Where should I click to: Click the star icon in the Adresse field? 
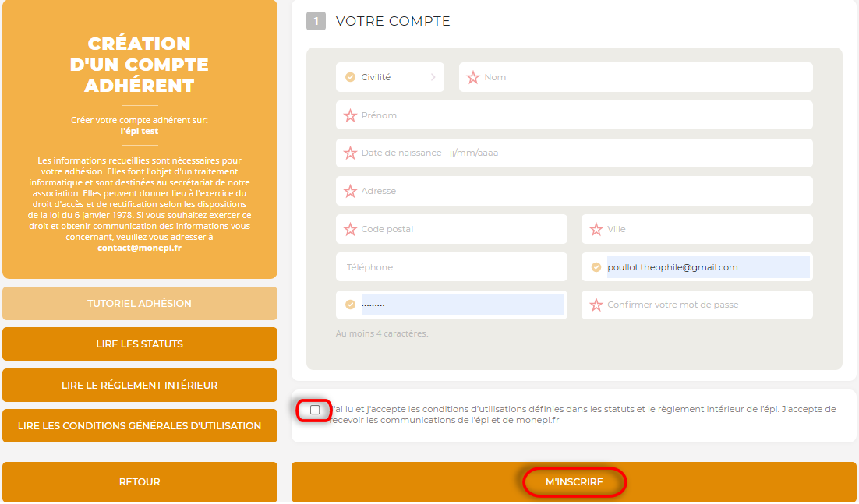coord(351,191)
